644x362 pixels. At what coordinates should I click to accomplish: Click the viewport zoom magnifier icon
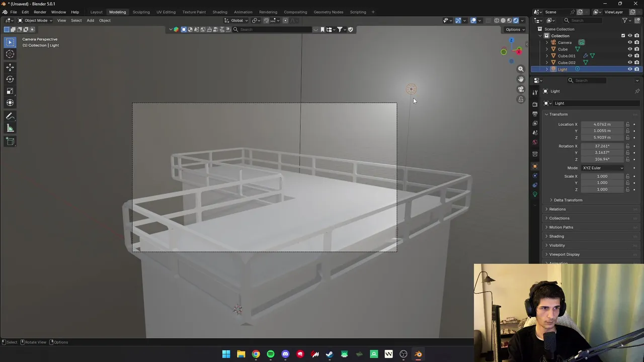point(521,69)
